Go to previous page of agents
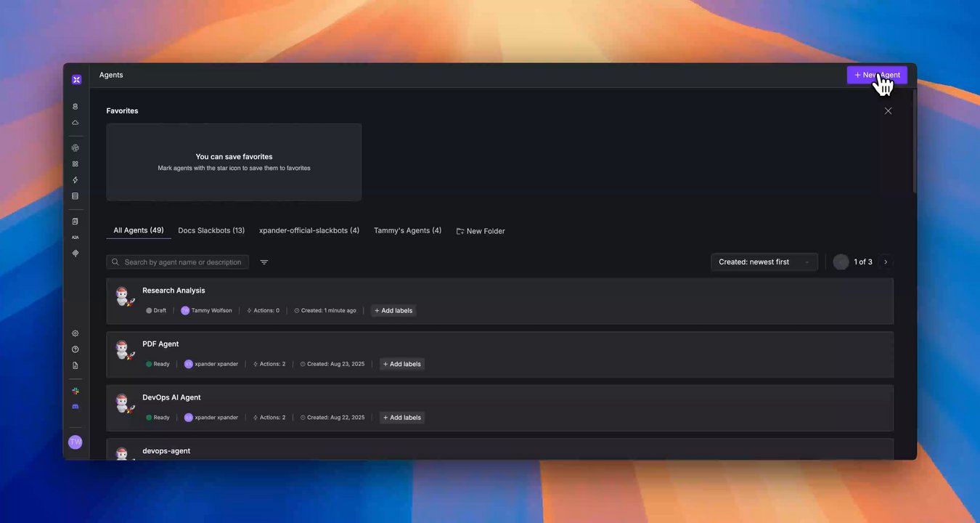This screenshot has width=980, height=523. point(841,262)
